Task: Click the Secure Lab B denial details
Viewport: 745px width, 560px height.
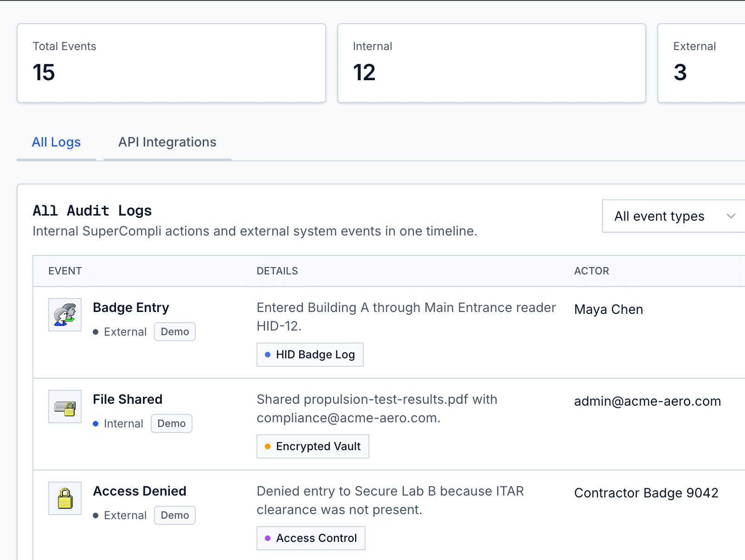Action: point(390,501)
